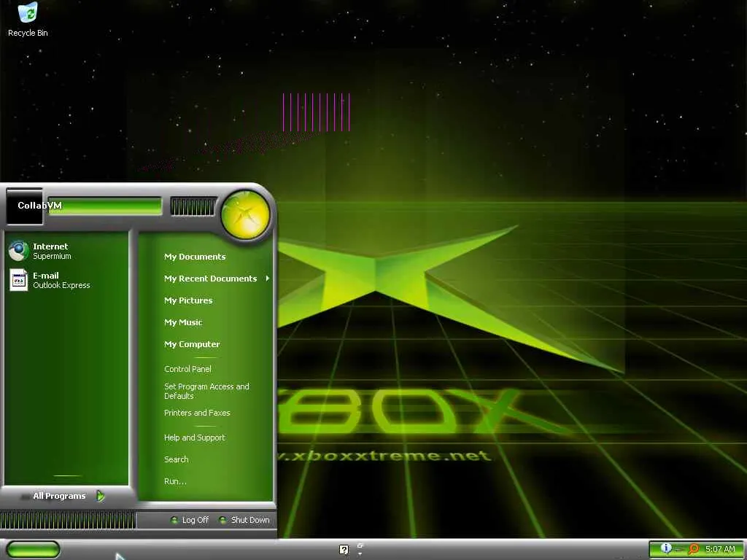The width and height of the screenshot is (747, 560).
Task: Open Printers and Faxes
Action: pyautogui.click(x=197, y=413)
